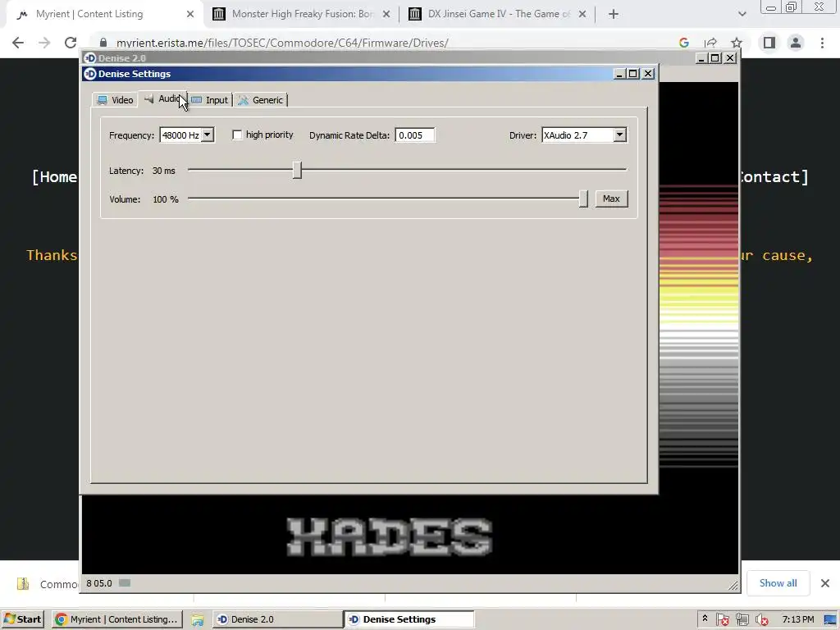Viewport: 840px width, 630px height.
Task: Click the network tray icon
Action: pos(742,620)
